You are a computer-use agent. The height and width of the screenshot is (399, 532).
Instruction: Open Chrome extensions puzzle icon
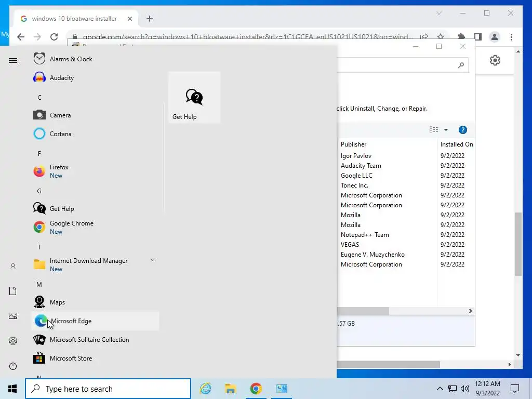461,37
